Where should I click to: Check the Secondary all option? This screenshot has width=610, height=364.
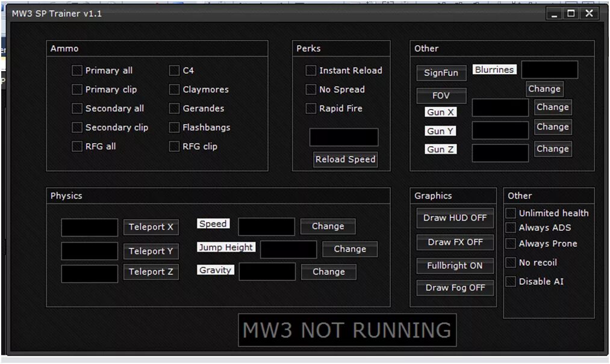(77, 108)
